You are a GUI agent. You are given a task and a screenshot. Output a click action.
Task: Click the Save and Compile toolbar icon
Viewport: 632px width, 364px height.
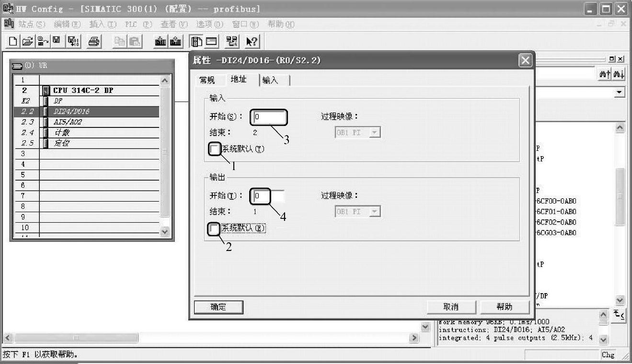73,42
